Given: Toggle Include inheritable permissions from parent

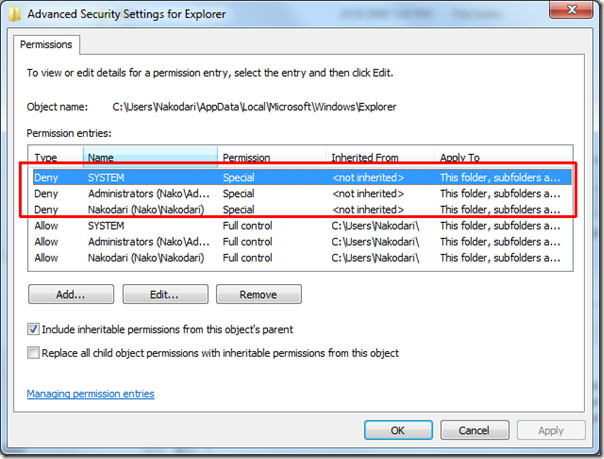Looking at the screenshot, I should pyautogui.click(x=34, y=329).
